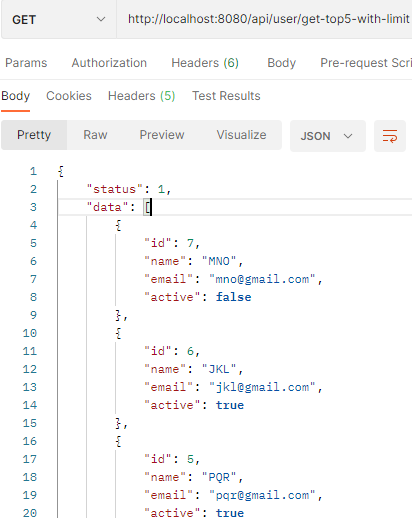Open the Test Results tab
Image resolution: width=412 pixels, height=522 pixels.
tap(226, 96)
